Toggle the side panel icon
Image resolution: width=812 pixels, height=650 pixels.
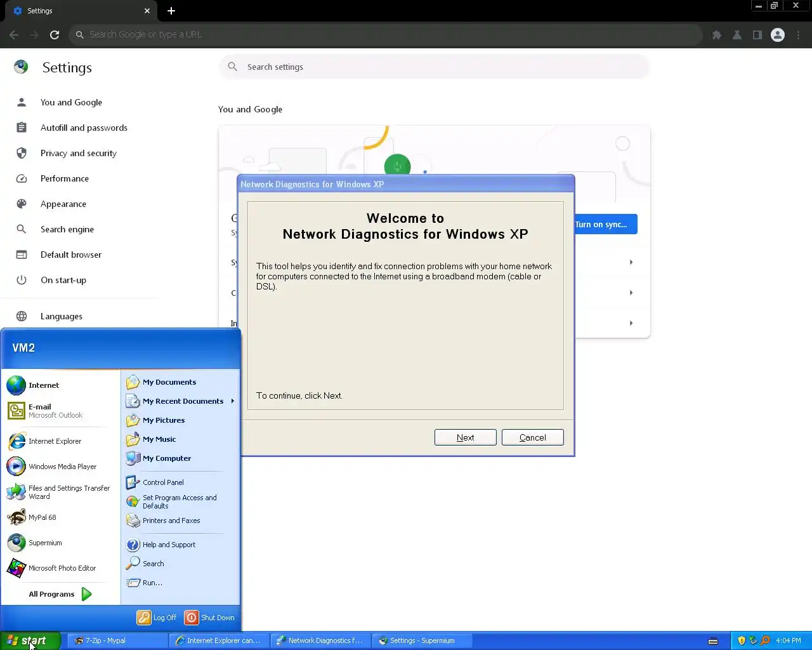(757, 35)
